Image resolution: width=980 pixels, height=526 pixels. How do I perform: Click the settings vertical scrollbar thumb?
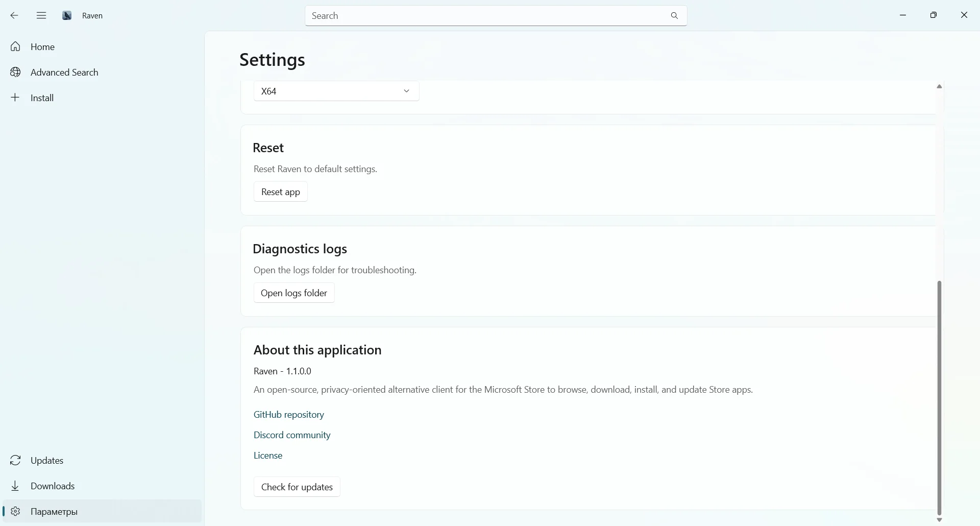click(939, 398)
